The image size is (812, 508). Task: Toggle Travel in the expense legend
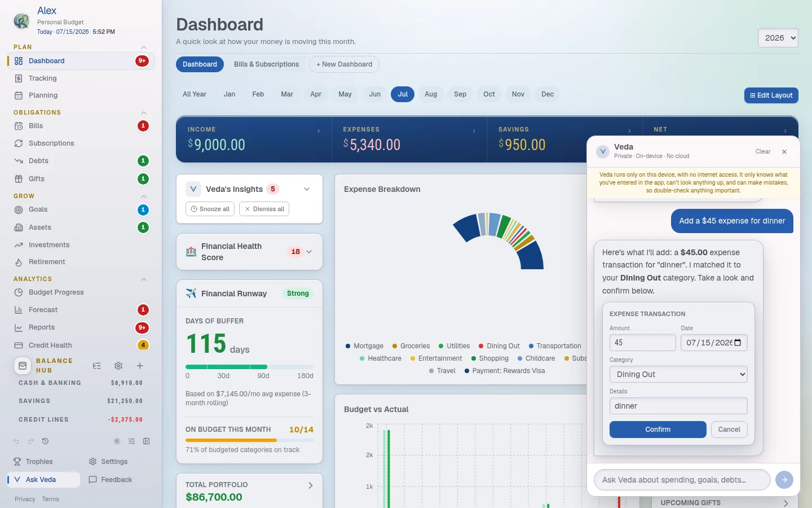(442, 371)
